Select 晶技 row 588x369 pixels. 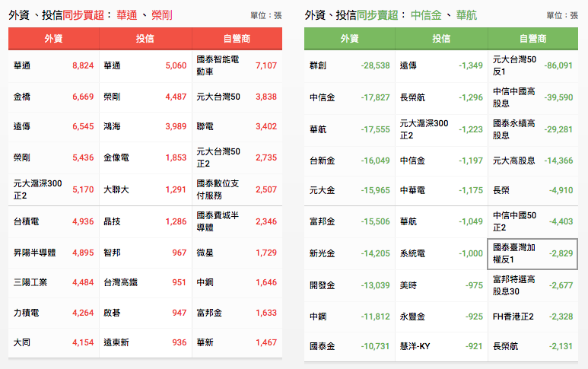tap(145, 221)
